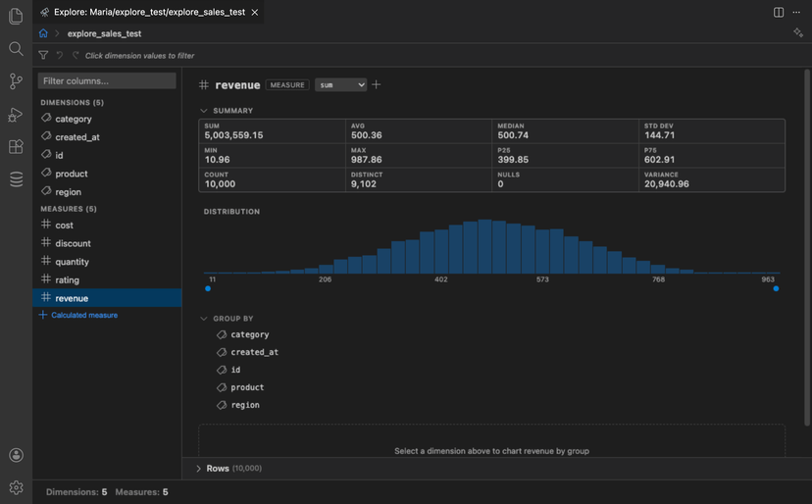Image resolution: width=812 pixels, height=504 pixels.
Task: Click the sparkle AI icon below ellipsis
Action: [x=798, y=32]
